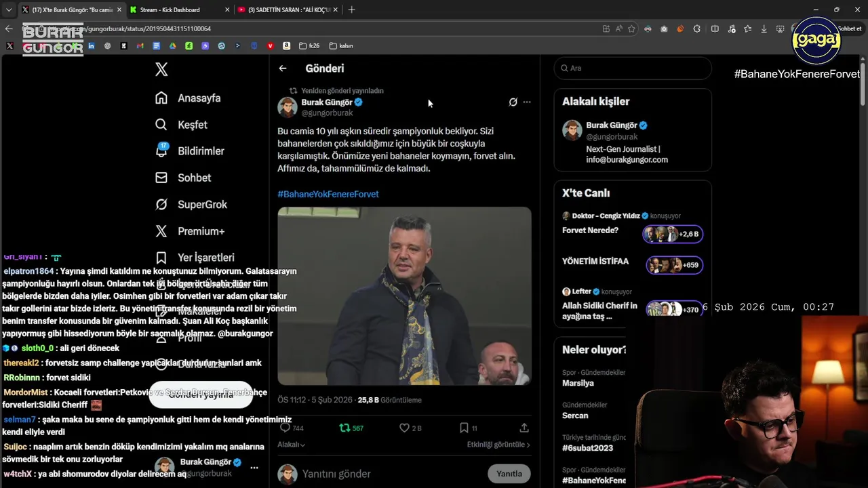Open the account switcher three-dot menu
The height and width of the screenshot is (488, 868).
pos(254,468)
